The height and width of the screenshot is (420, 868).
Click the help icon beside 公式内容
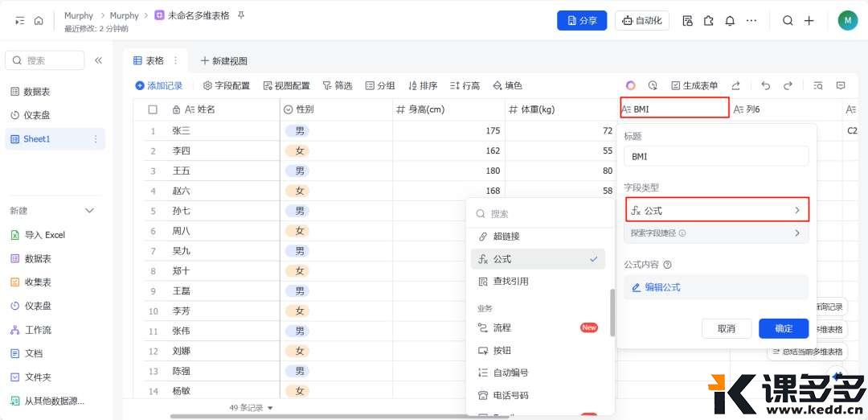(x=667, y=265)
